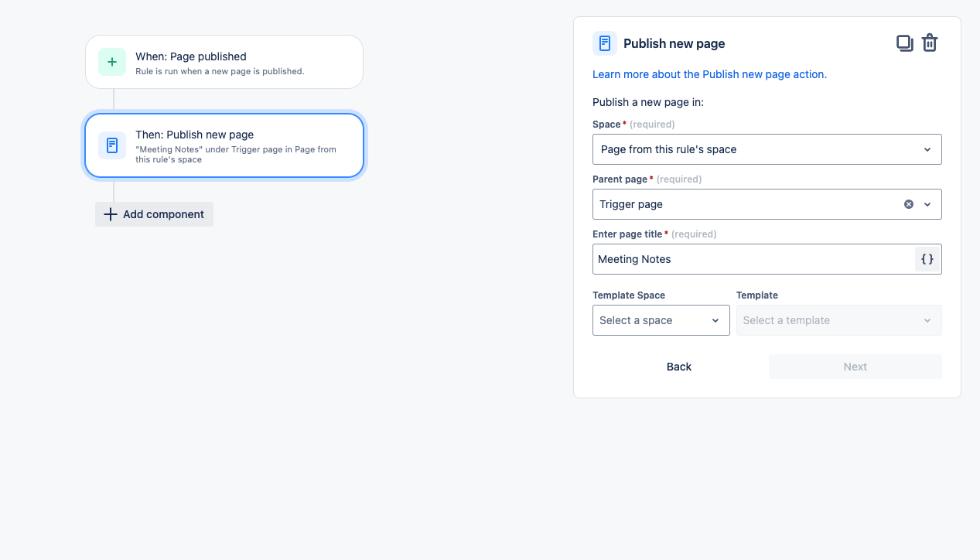980x560 pixels.
Task: Select the Then: Publish new page card
Action: click(x=224, y=145)
